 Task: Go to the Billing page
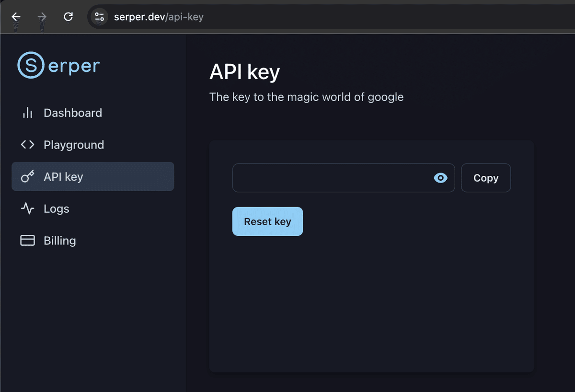click(x=60, y=240)
